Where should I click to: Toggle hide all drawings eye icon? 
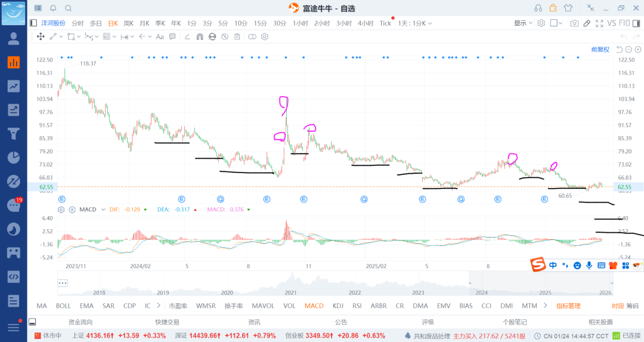225,36
